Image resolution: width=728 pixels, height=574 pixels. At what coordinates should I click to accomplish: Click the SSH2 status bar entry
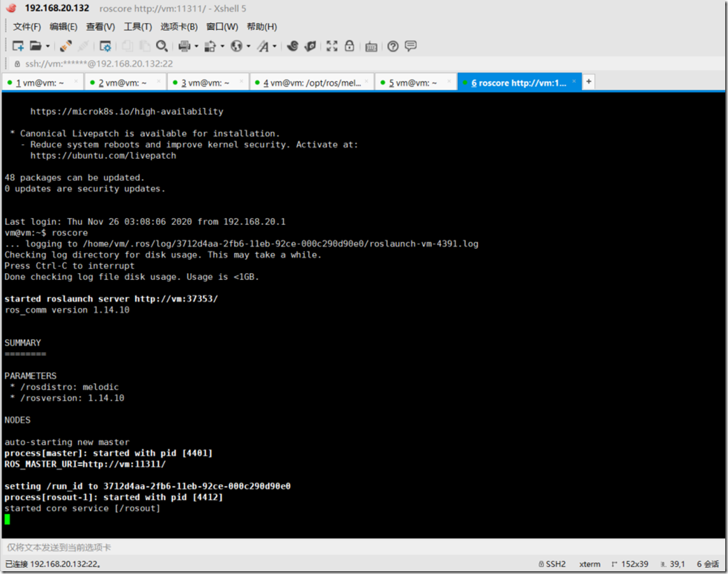click(552, 564)
